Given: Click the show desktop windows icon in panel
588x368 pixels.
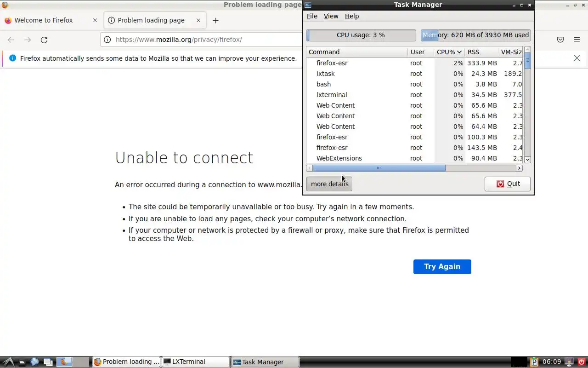Looking at the screenshot, I should click(x=48, y=362).
